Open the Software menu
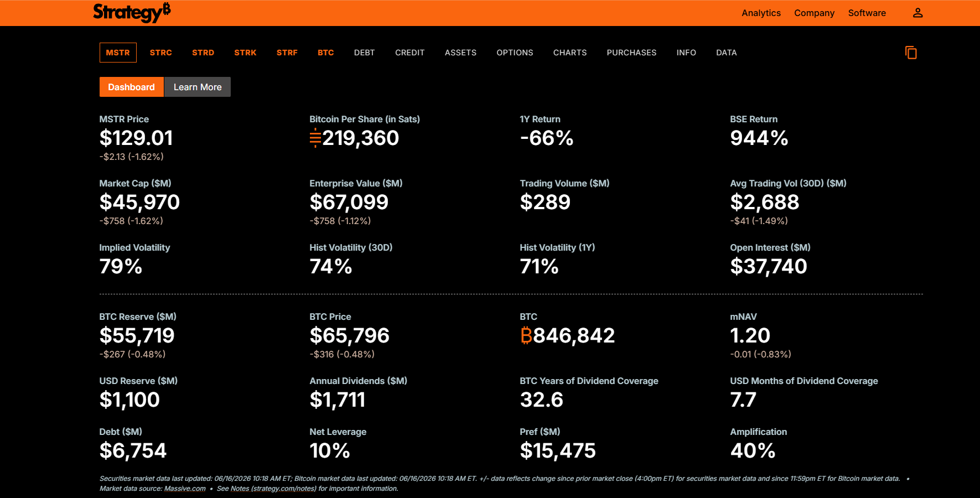Image resolution: width=980 pixels, height=498 pixels. coord(867,13)
